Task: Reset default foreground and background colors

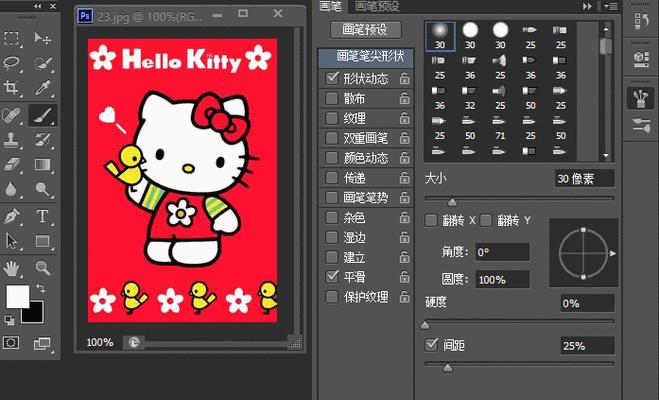Action: point(9,321)
